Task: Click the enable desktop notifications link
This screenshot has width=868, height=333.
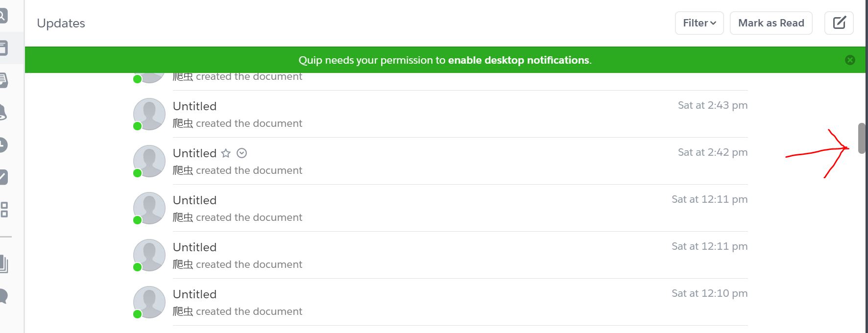Action: [518, 60]
